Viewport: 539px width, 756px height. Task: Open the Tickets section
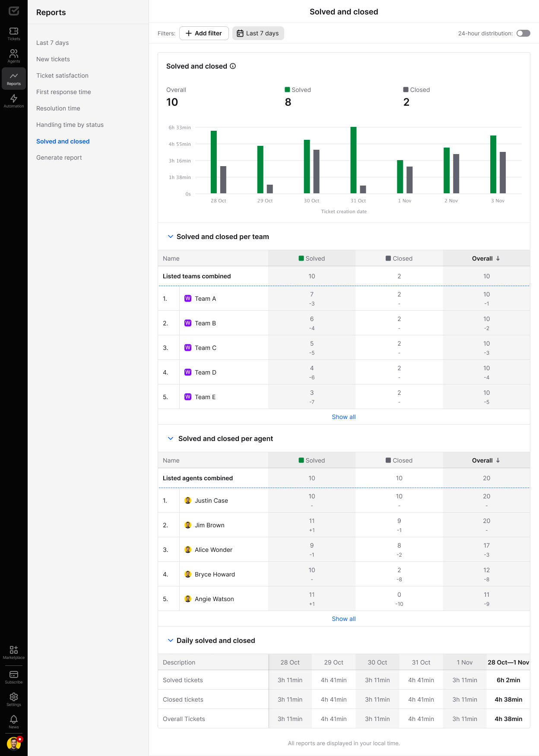click(x=14, y=34)
